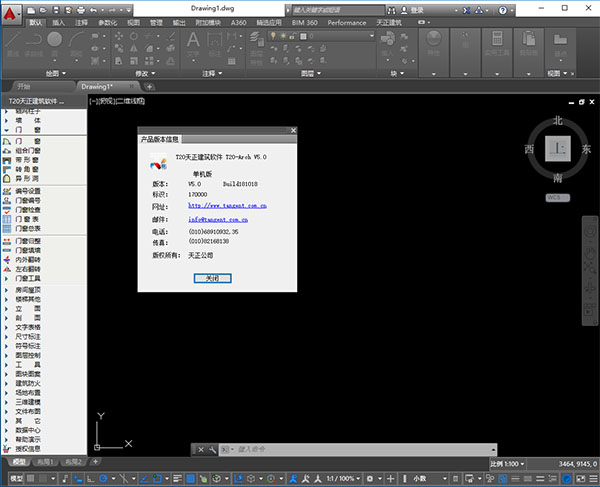
Task: Click the info@tangent.com.cn email link
Action: point(218,218)
